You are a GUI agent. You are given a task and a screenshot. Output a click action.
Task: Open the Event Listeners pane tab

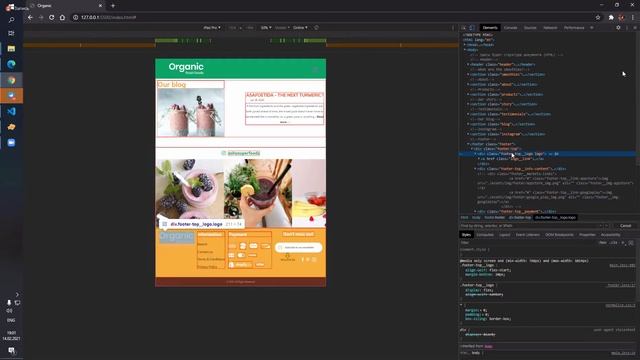coord(527,235)
